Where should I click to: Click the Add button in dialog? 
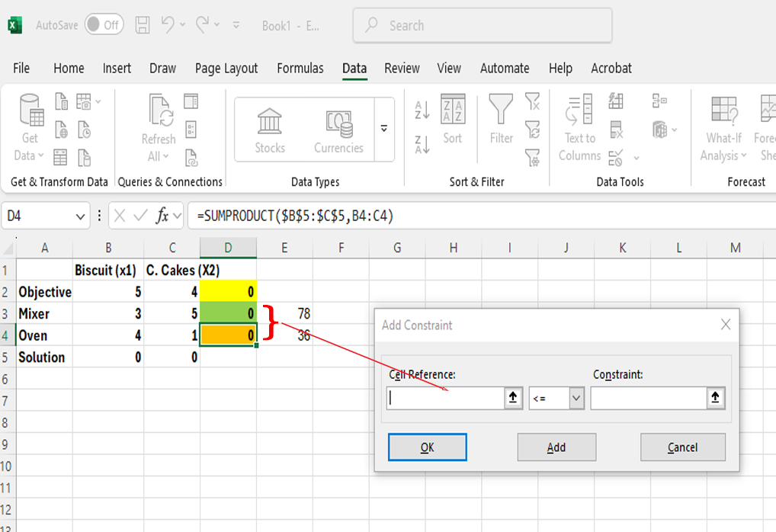(556, 447)
